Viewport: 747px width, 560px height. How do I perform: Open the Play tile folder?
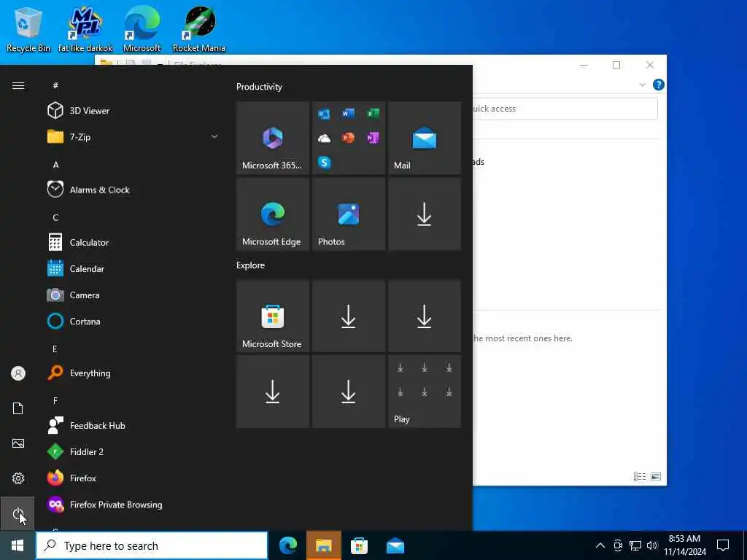pos(425,392)
